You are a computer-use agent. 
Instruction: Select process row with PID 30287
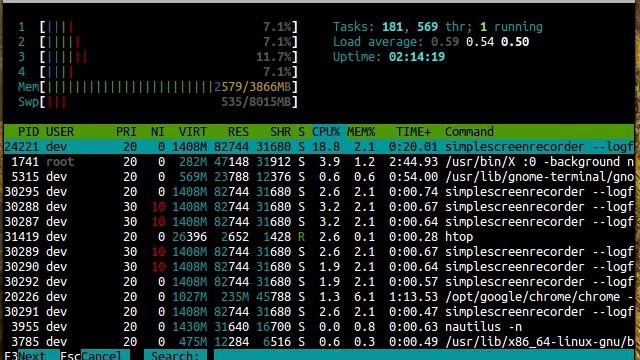(319, 222)
